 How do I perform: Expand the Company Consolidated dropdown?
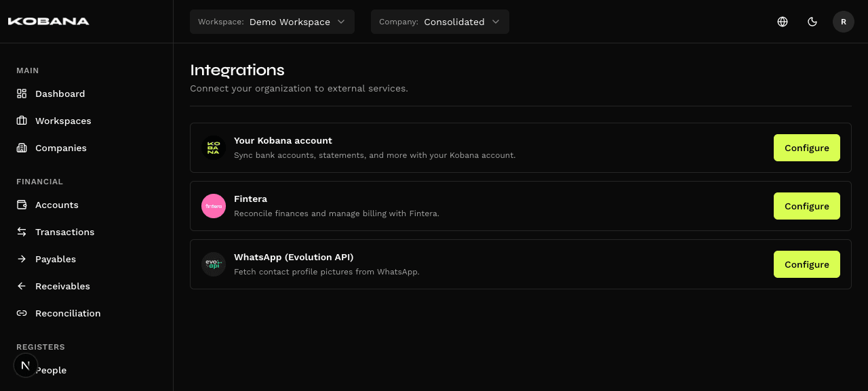440,22
